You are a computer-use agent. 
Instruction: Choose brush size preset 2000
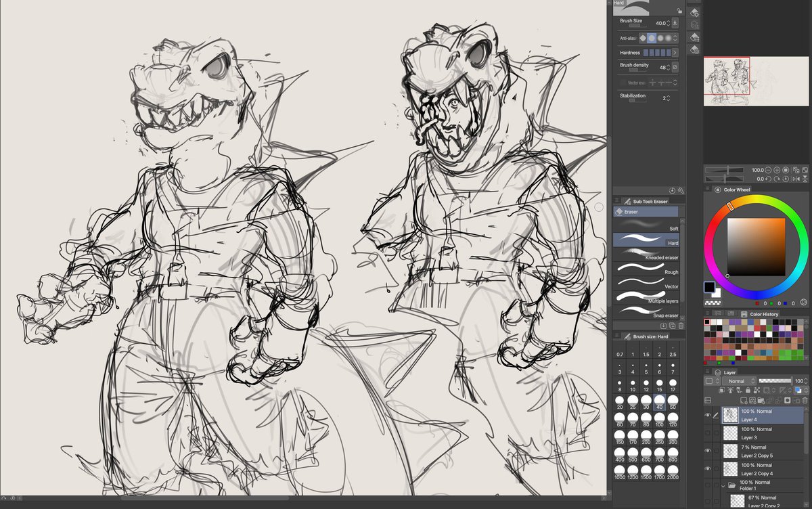[x=673, y=472]
